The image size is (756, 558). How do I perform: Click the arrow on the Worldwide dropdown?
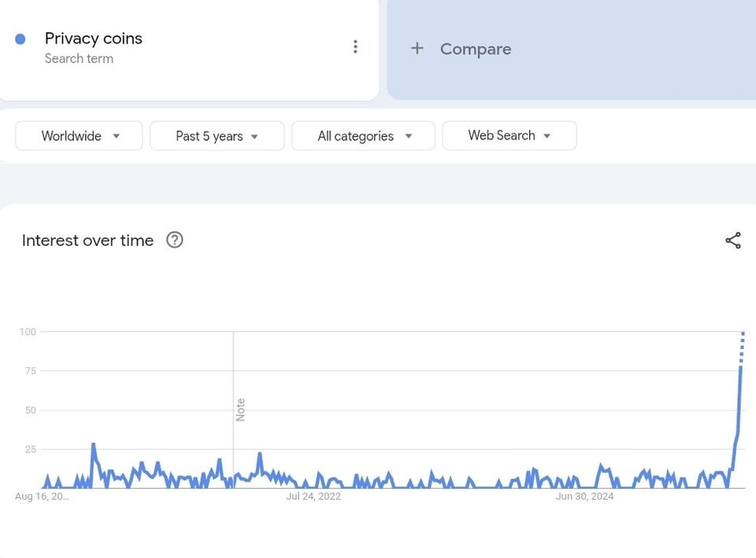pyautogui.click(x=117, y=136)
